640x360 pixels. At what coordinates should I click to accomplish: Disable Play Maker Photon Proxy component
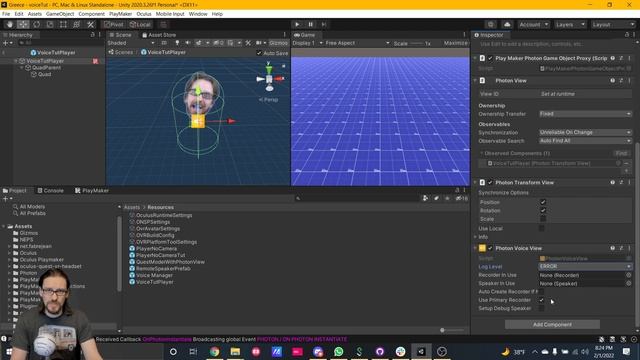tap(490, 58)
